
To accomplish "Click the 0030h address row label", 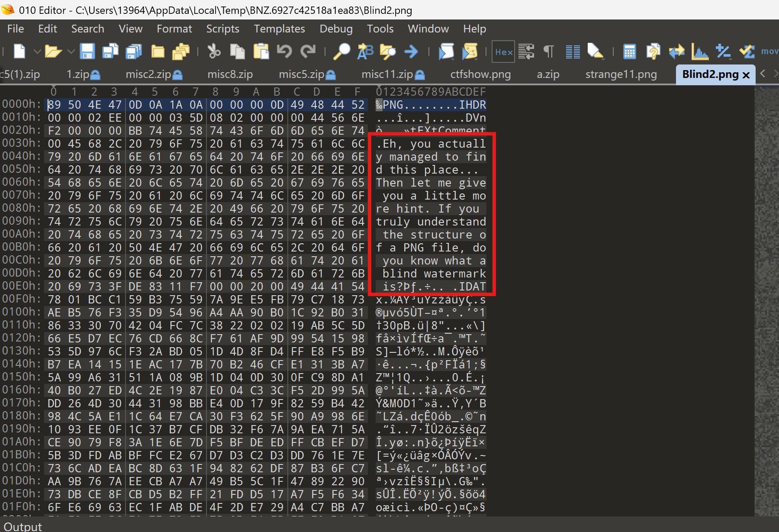I will pos(21,143).
